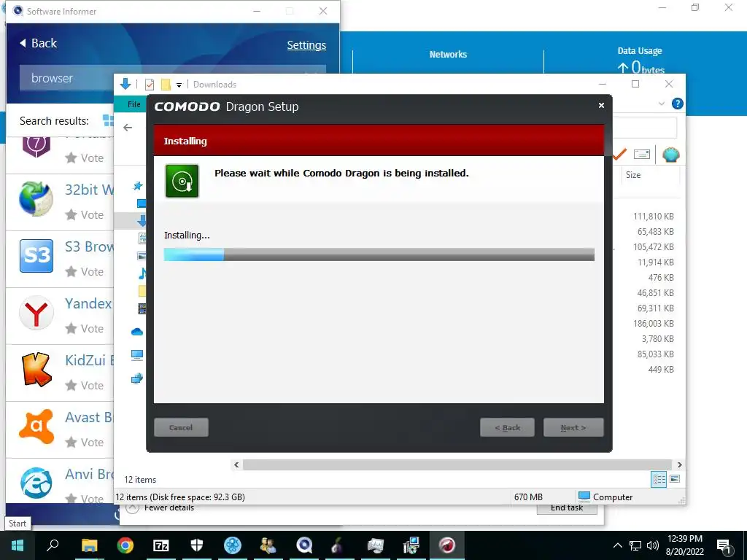The height and width of the screenshot is (560, 747).
Task: Click the horizontal scrollbar right arrow
Action: click(679, 464)
